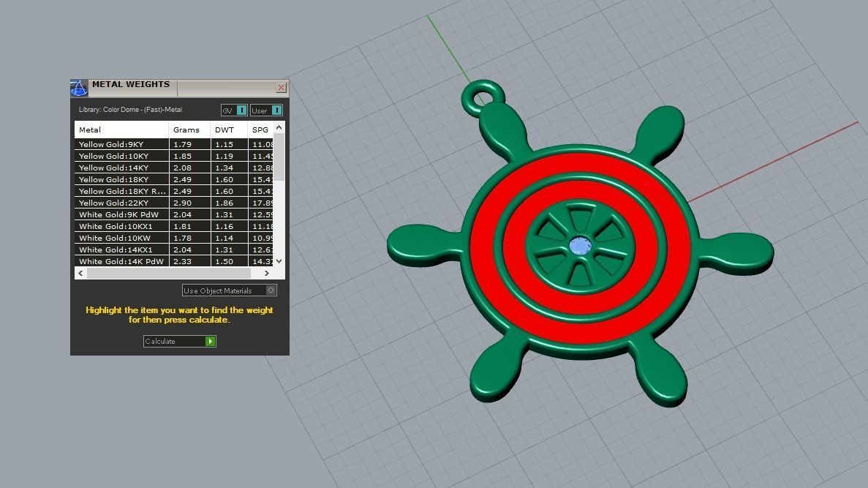Select the White Gold:14KX1 row
This screenshot has width=868, height=488.
tap(174, 249)
